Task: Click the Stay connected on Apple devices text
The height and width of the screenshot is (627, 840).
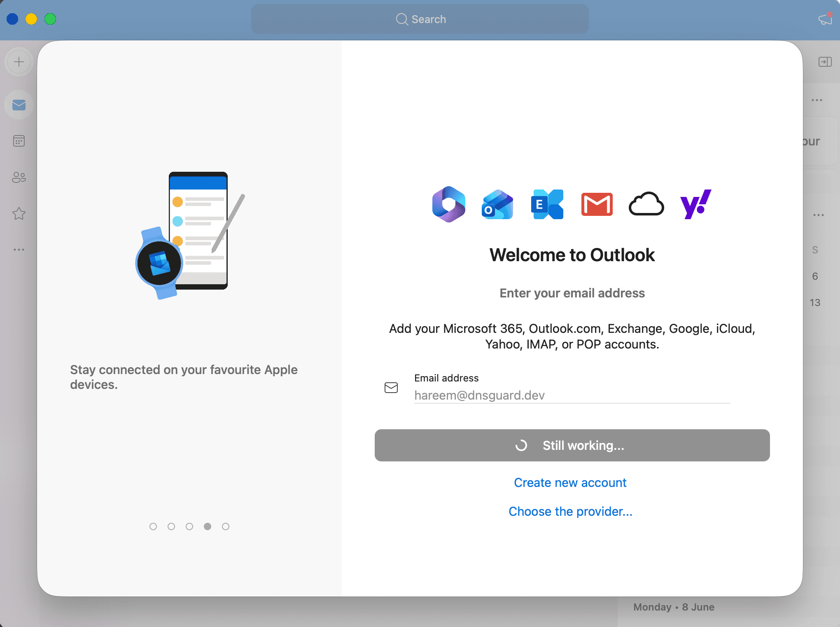Action: [184, 377]
